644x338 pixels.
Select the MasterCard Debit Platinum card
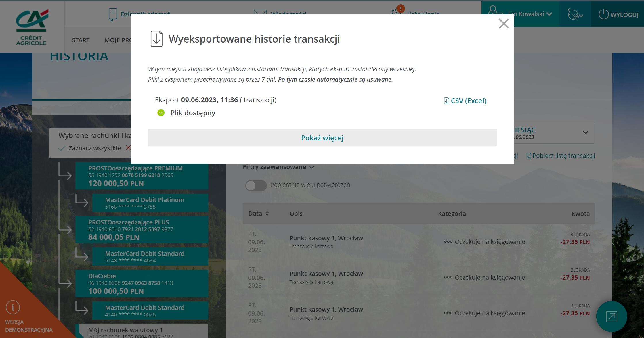pos(150,203)
